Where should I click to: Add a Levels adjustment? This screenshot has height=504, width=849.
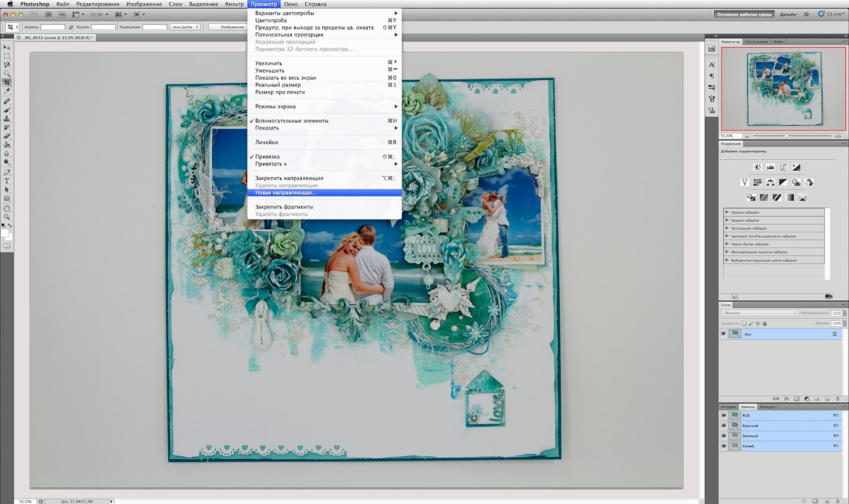(x=770, y=167)
